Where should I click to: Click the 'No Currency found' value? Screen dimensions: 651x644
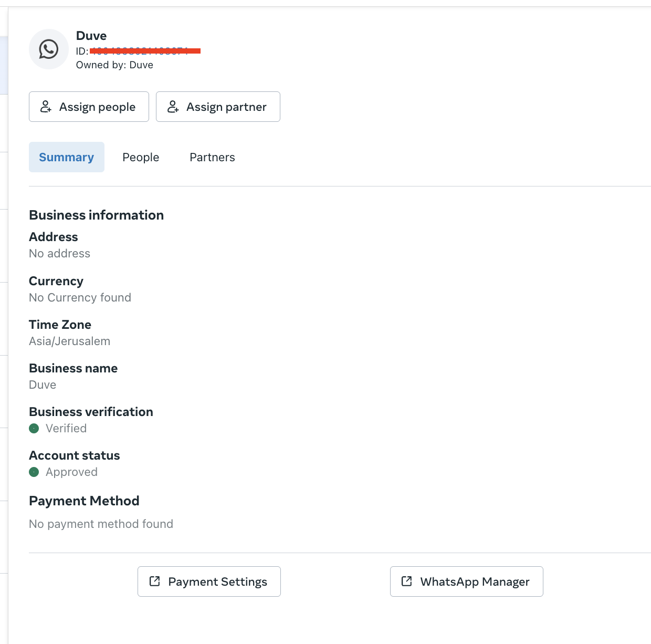(80, 298)
